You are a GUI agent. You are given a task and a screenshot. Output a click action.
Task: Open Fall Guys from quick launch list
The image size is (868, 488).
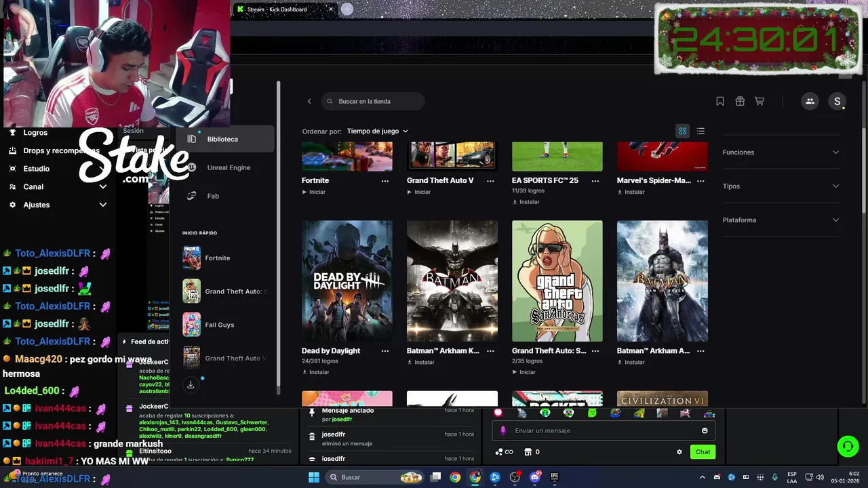[x=225, y=325]
